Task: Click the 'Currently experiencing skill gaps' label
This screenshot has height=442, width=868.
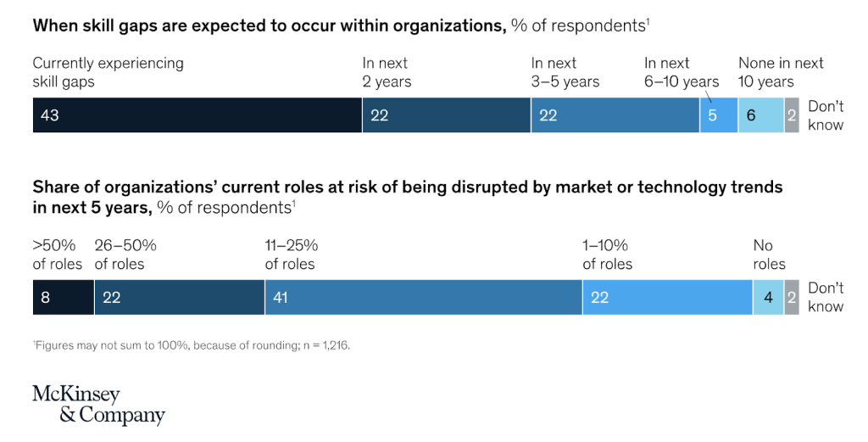Action: click(x=108, y=72)
